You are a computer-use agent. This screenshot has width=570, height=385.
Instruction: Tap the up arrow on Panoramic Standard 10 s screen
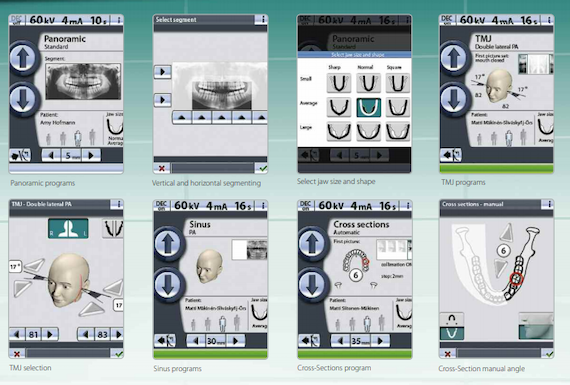point(23,58)
